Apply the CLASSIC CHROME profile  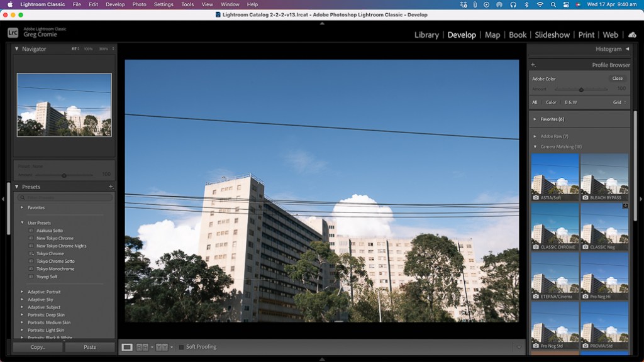[555, 227]
